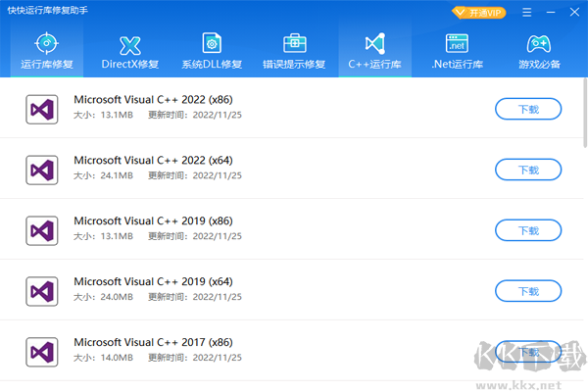Download Visual C++ 2017 (x86)

[528, 352]
